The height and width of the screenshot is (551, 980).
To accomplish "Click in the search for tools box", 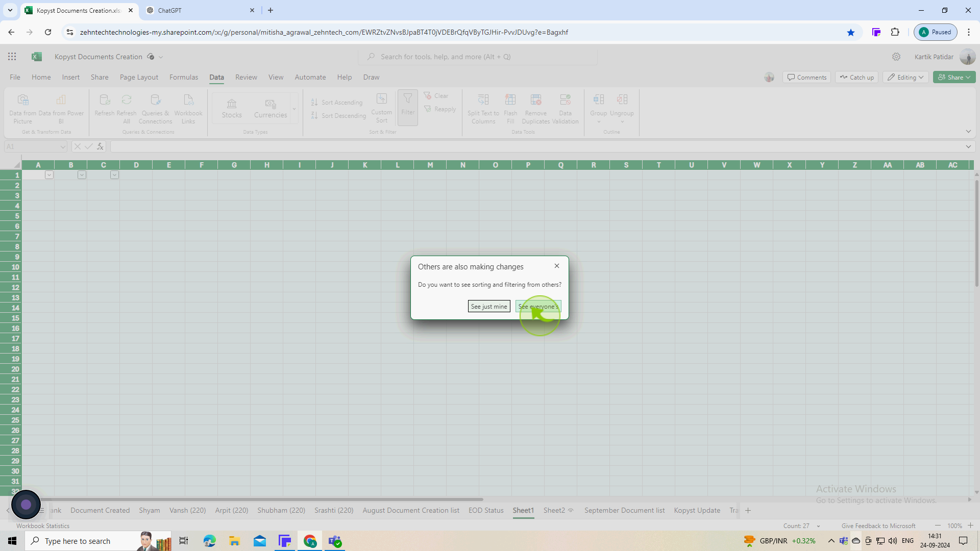I will (478, 57).
